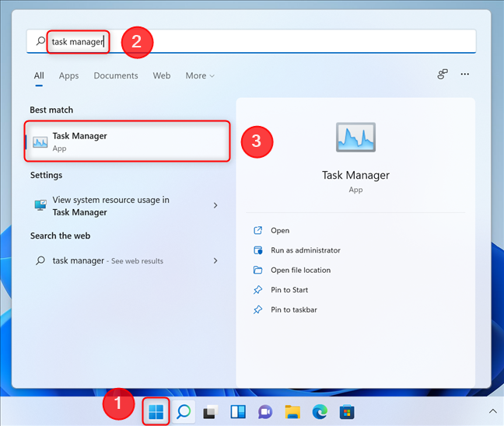504x426 pixels.
Task: Click the Run as administrator shield icon
Action: [257, 250]
